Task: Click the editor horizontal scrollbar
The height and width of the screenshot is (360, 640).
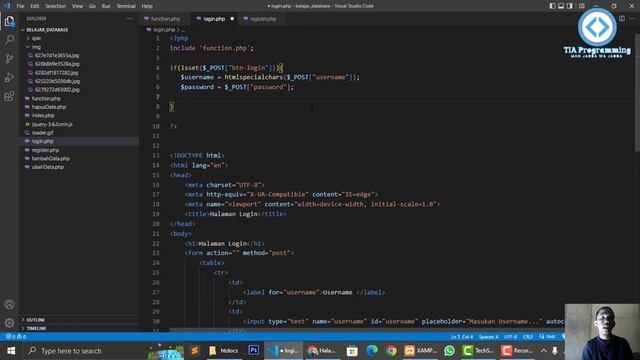Action: (x=367, y=330)
